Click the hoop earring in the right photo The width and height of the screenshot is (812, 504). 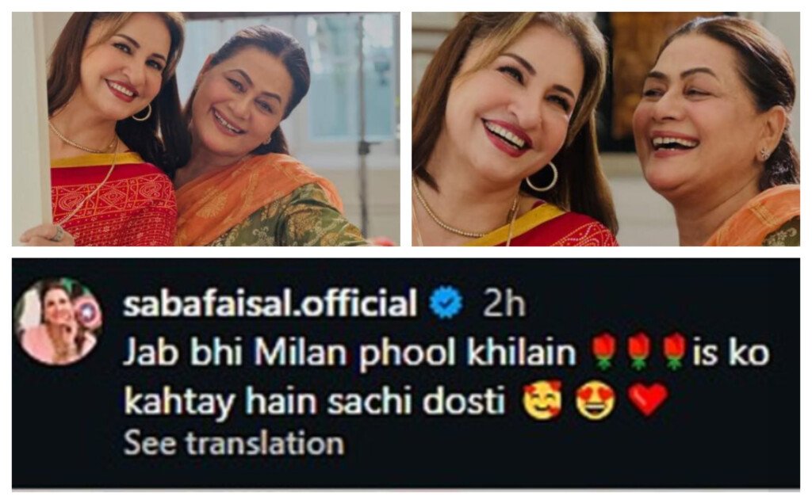(542, 176)
